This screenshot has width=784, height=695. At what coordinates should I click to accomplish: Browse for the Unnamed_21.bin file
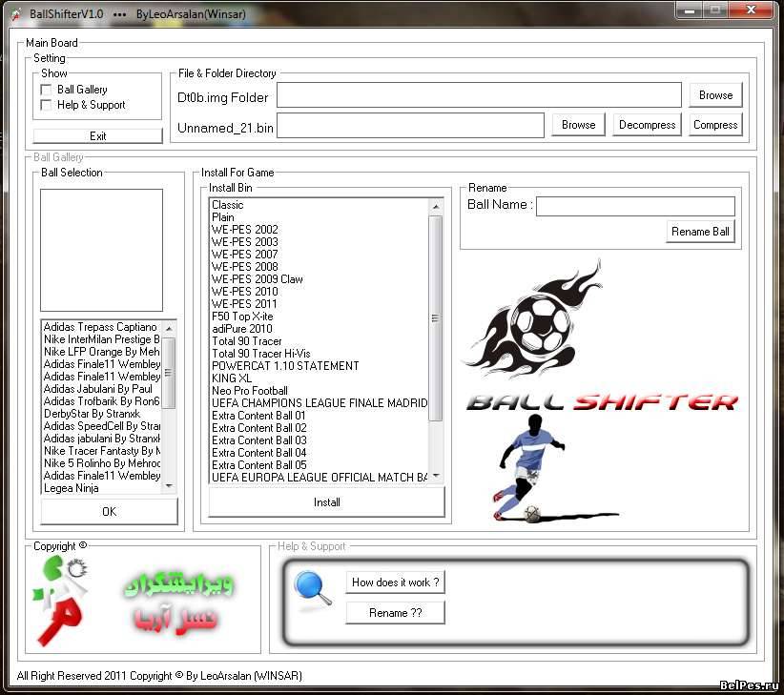point(579,125)
